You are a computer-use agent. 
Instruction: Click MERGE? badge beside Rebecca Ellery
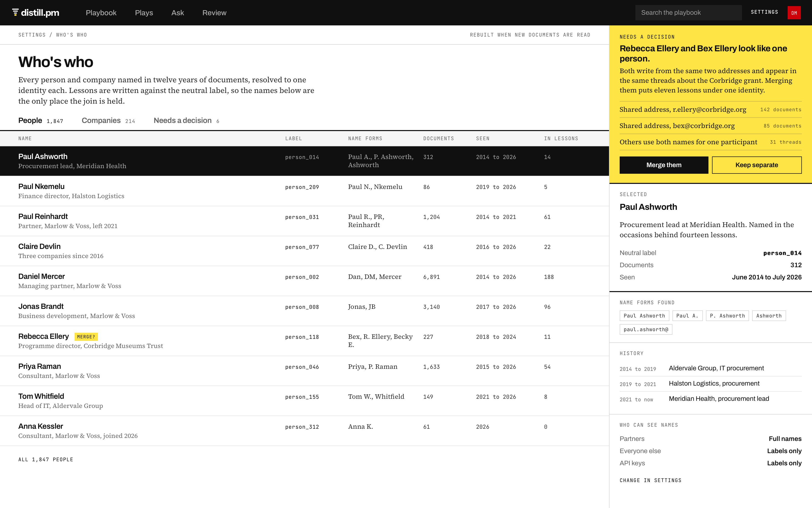click(86, 337)
